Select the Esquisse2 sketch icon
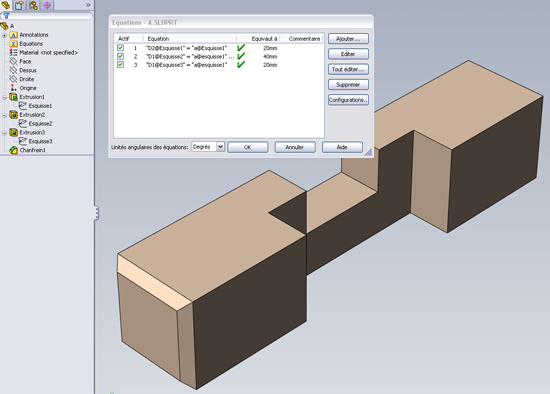Screen dimensions: 550x394 coord(23,123)
